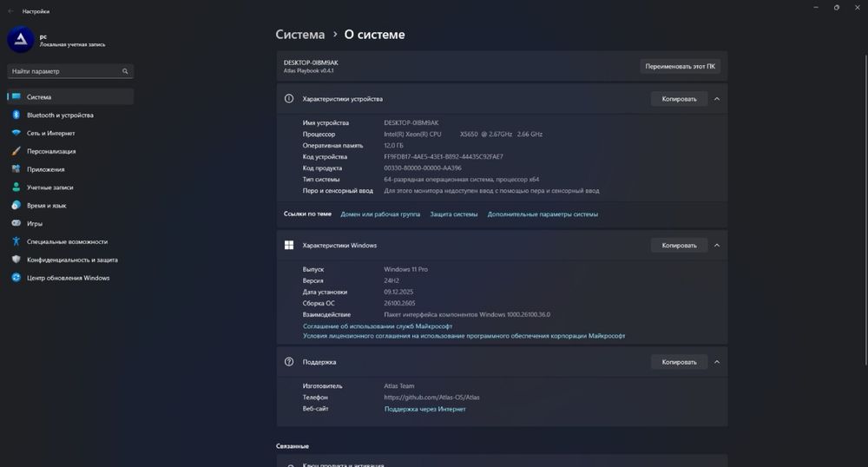Click Переименовать этот ПК button
Image resolution: width=868 pixels, height=467 pixels.
coord(680,66)
